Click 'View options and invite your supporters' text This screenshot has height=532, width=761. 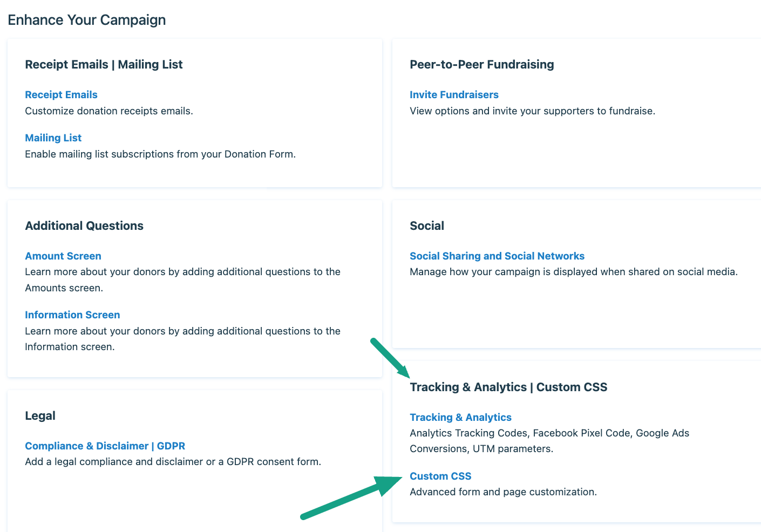click(x=532, y=111)
